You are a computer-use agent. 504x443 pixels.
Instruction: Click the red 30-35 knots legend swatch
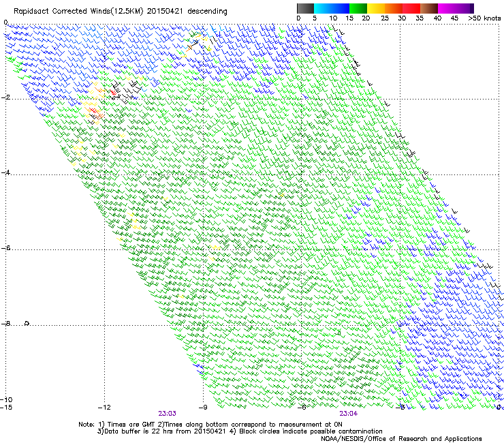[411, 8]
